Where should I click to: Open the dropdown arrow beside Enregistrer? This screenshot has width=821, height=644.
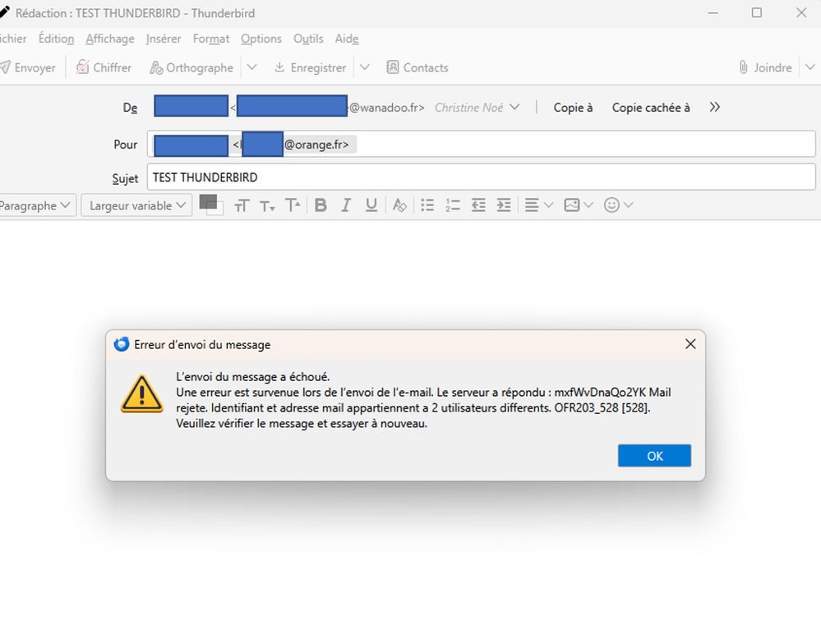pyautogui.click(x=365, y=67)
